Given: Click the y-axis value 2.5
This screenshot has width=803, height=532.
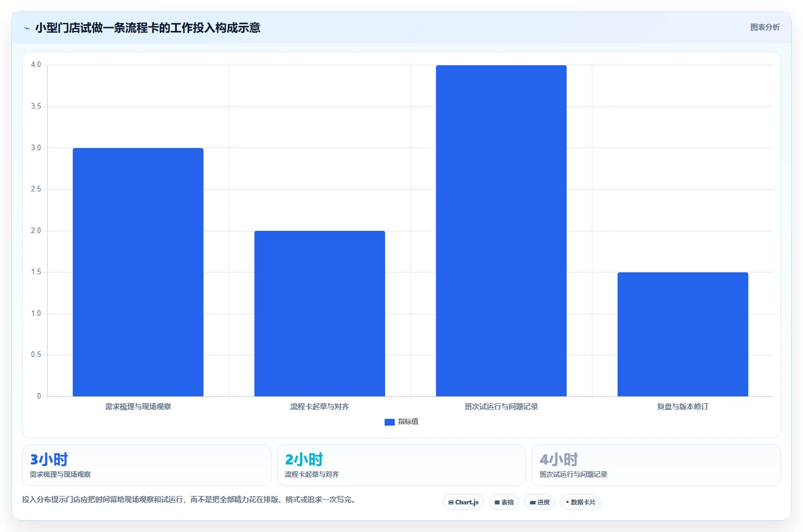Looking at the screenshot, I should [36, 189].
